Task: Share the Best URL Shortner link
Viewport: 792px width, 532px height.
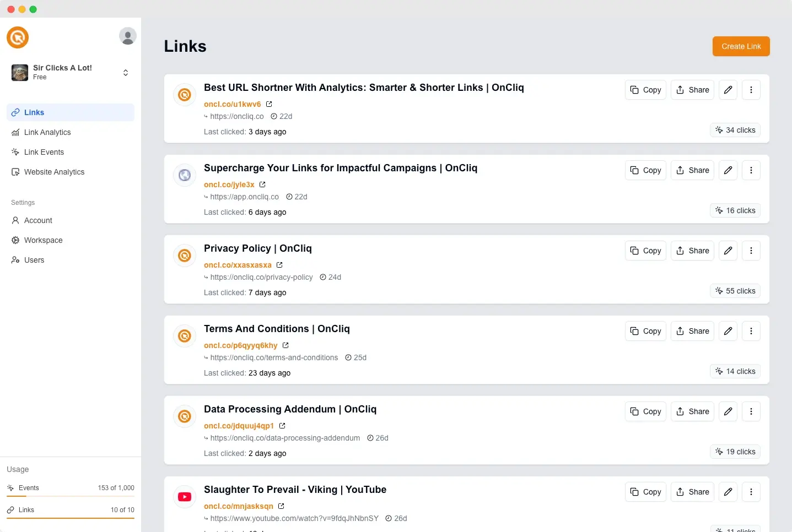Action: click(692, 90)
